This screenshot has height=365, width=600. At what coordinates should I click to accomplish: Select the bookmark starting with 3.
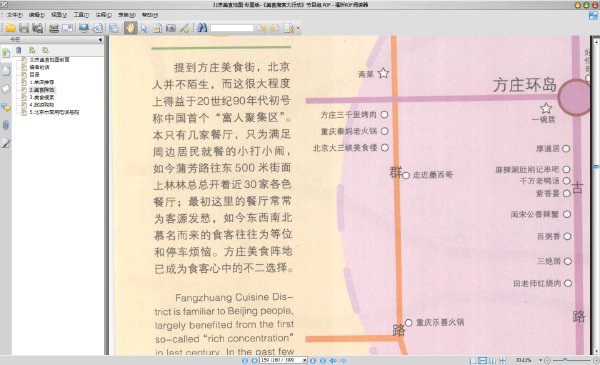tap(42, 97)
